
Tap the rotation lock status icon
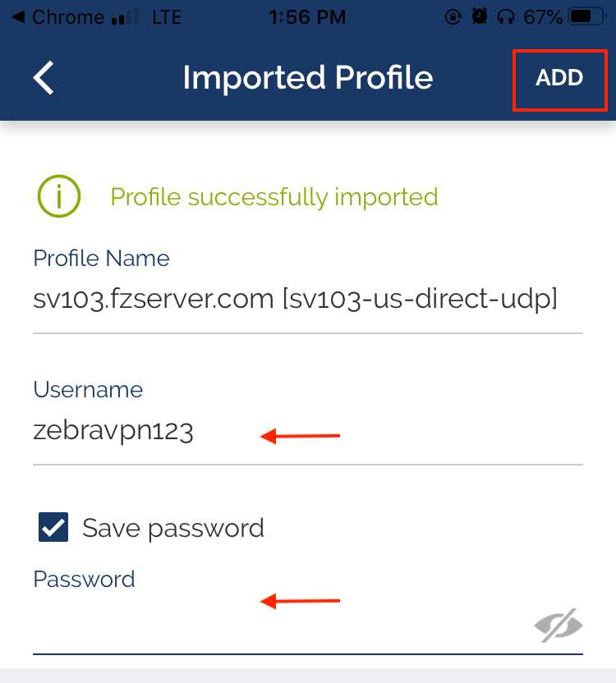click(x=453, y=17)
